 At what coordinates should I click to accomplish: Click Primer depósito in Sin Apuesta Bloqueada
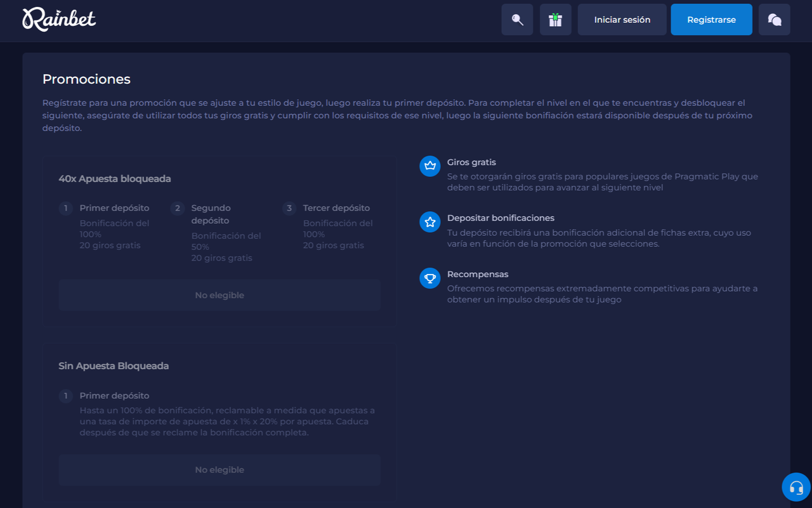tap(114, 396)
